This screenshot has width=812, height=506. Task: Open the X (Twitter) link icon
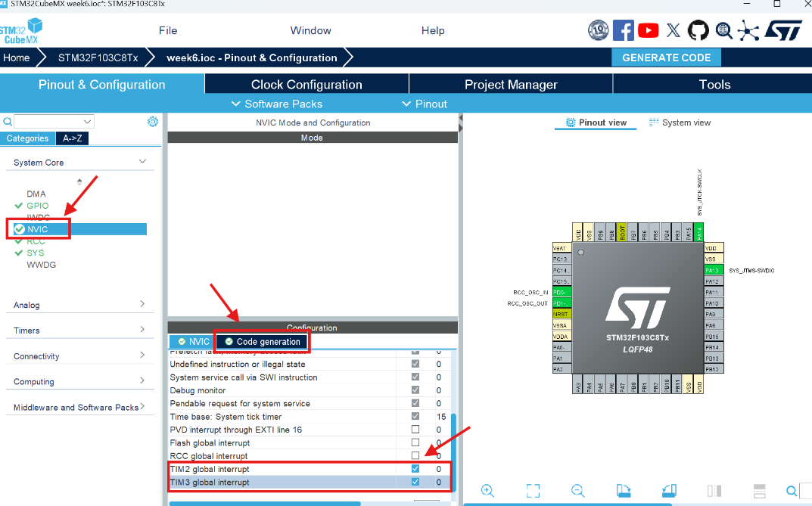(x=674, y=30)
